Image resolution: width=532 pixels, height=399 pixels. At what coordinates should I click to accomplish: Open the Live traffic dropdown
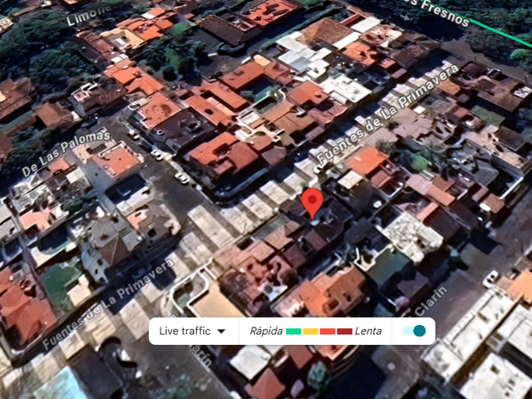[192, 331]
